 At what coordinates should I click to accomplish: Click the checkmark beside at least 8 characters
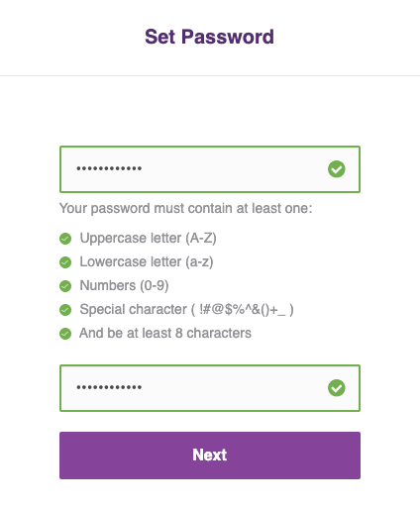65,334
